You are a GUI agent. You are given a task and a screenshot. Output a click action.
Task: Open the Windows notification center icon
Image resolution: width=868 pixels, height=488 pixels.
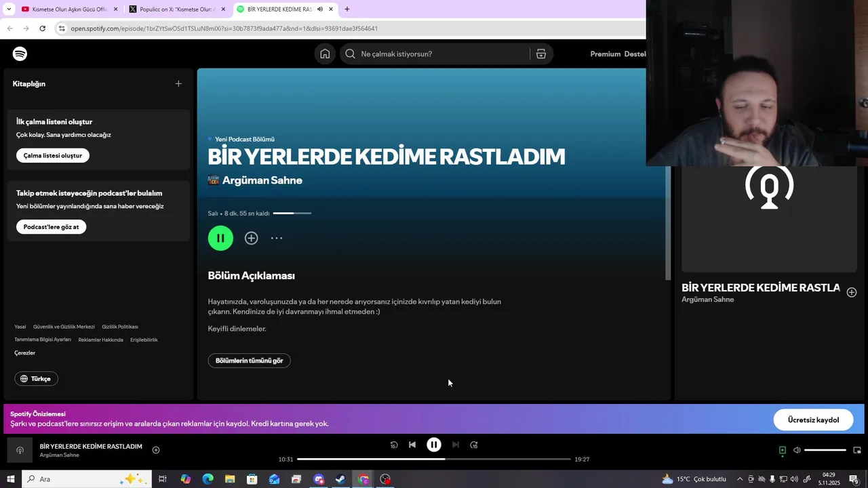pos(854,479)
